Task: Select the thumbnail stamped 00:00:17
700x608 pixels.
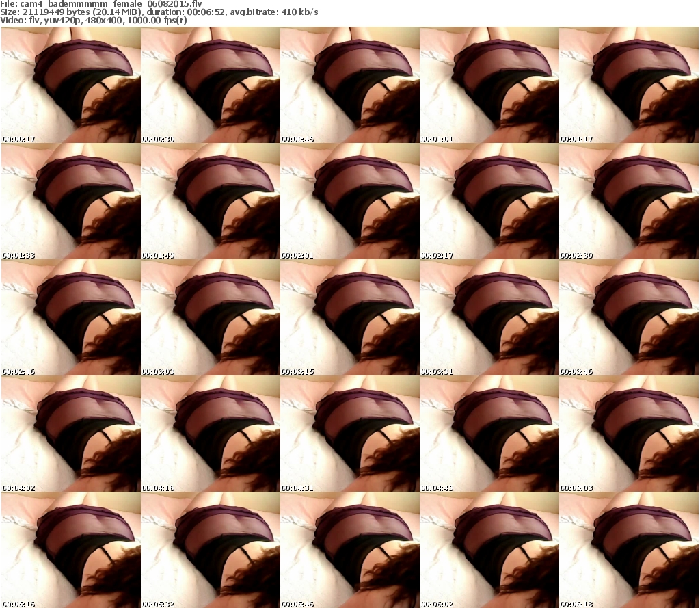Action: [71, 85]
